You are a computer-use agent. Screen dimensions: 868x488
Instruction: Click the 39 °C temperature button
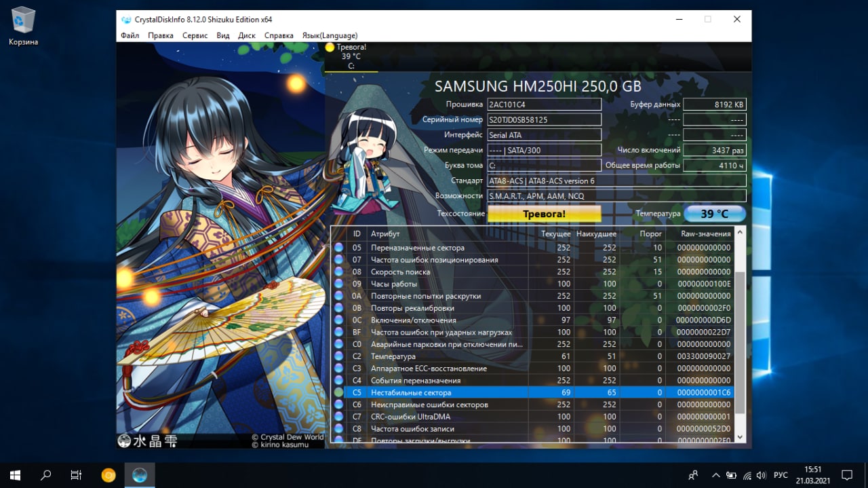click(715, 214)
